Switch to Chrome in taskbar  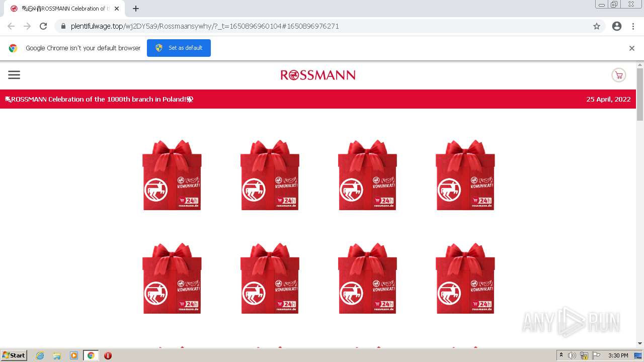tap(91, 355)
